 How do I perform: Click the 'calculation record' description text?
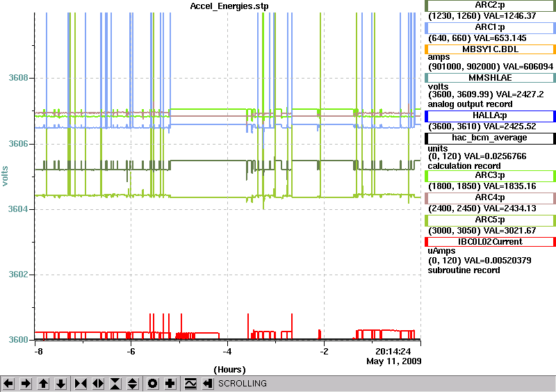pos(464,166)
